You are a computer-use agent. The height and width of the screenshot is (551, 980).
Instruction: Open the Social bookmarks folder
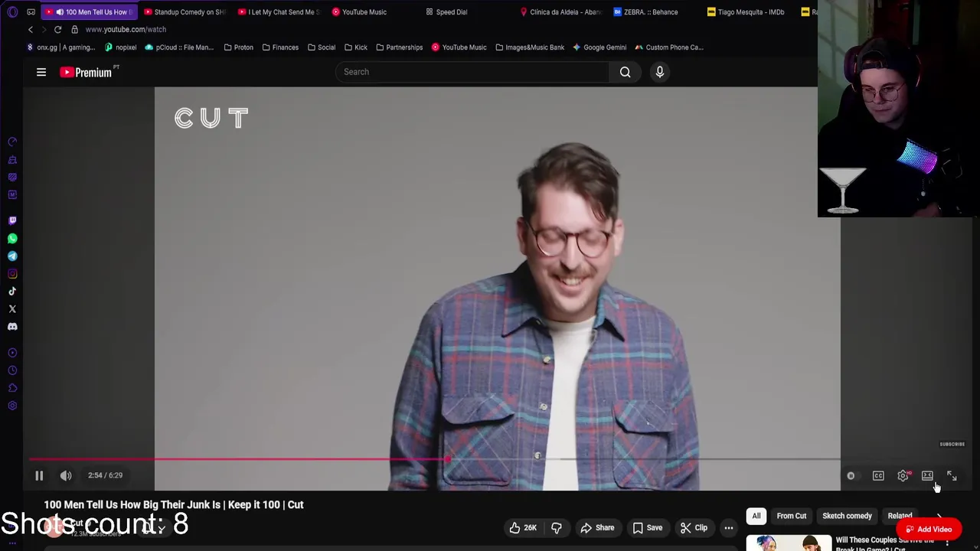pos(322,47)
